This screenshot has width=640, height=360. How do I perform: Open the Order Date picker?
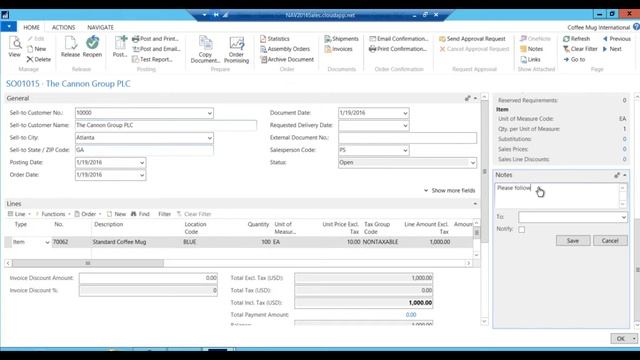(x=142, y=175)
